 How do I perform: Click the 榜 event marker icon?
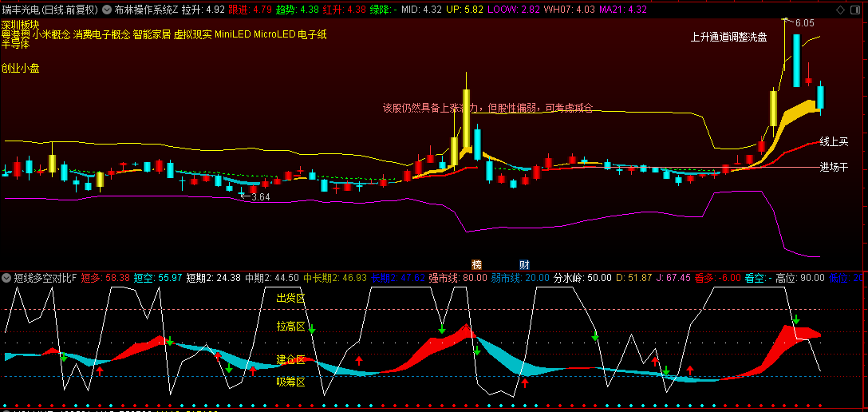[476, 264]
